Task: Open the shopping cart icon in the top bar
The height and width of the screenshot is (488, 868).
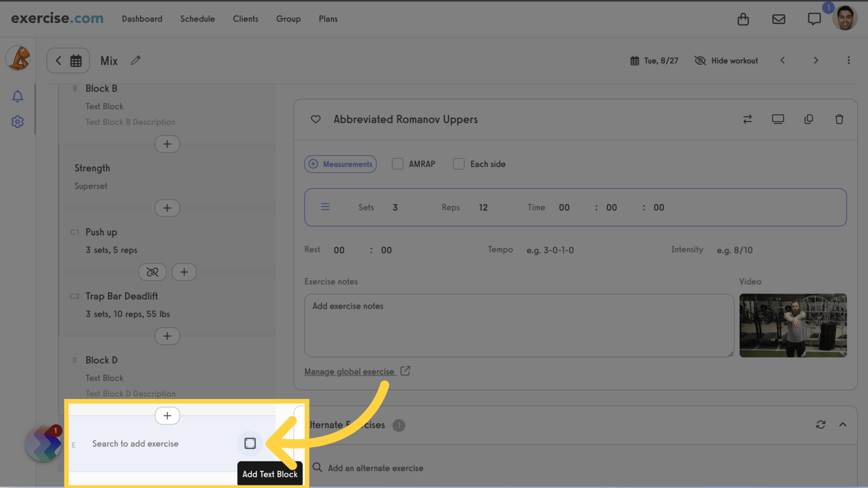Action: 743,19
